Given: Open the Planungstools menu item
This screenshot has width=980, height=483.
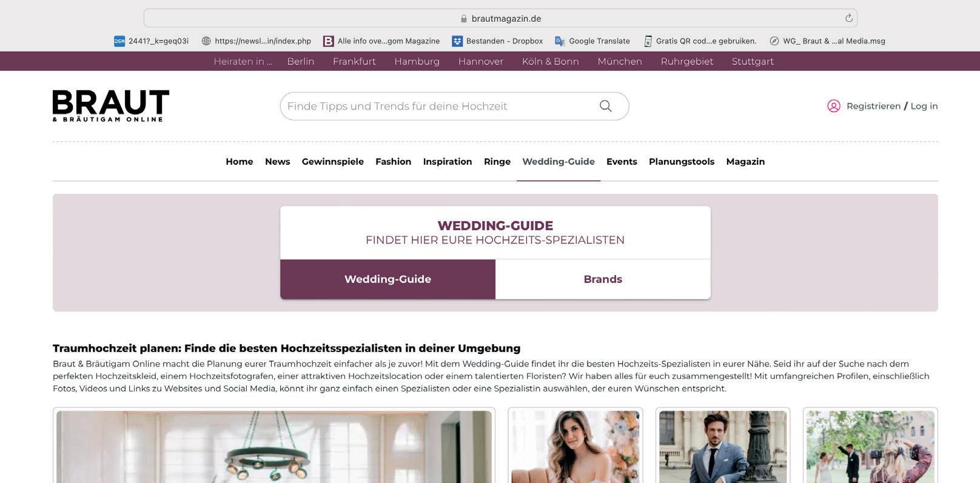Looking at the screenshot, I should point(682,162).
